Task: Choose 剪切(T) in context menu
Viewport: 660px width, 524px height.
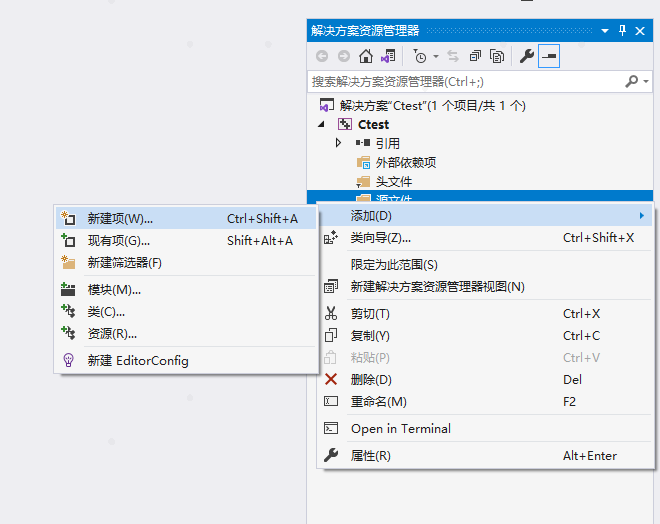Action: (x=485, y=314)
